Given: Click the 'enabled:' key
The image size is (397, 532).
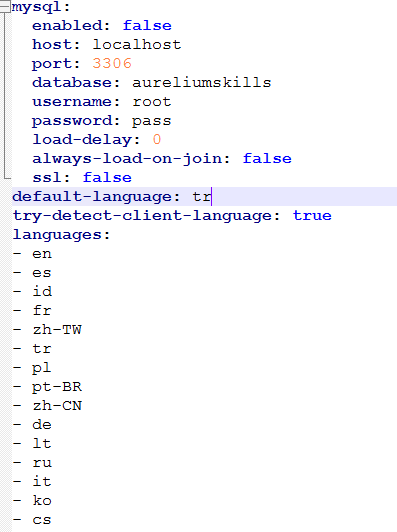Looking at the screenshot, I should click(x=71, y=26).
